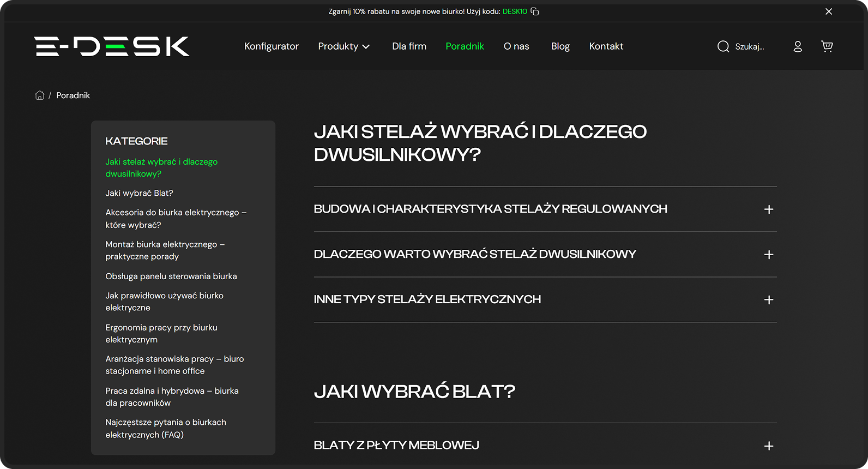Image resolution: width=868 pixels, height=469 pixels.
Task: Open the shopping cart icon
Action: (827, 46)
